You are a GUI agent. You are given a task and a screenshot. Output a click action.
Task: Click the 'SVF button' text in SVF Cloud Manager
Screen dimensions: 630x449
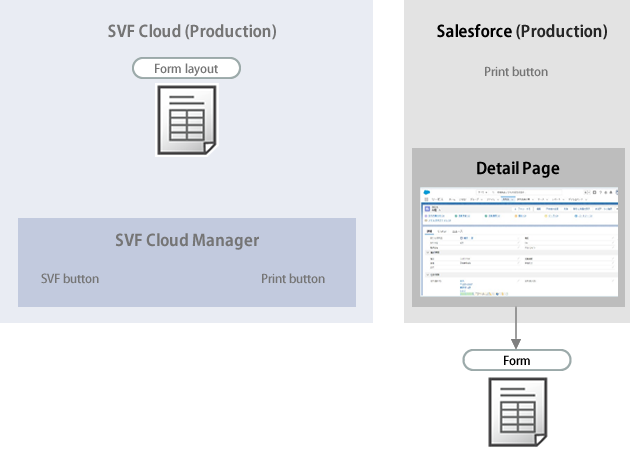pyautogui.click(x=70, y=279)
